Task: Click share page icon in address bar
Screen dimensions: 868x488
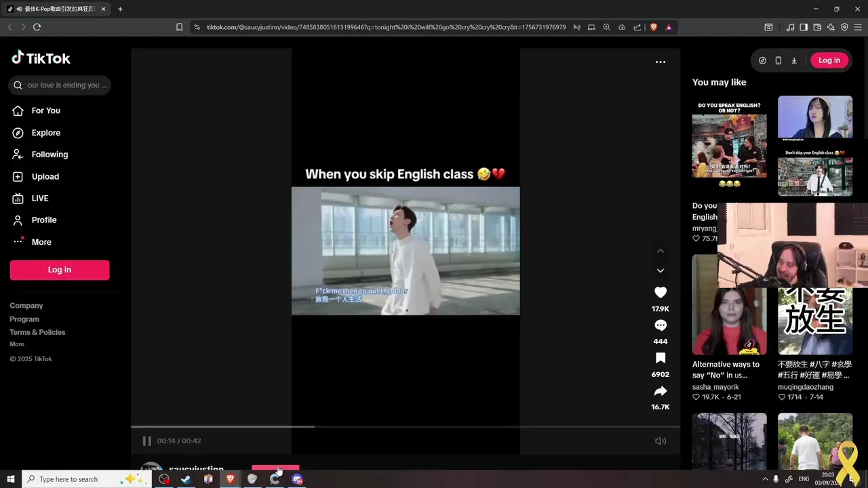Action: click(637, 27)
